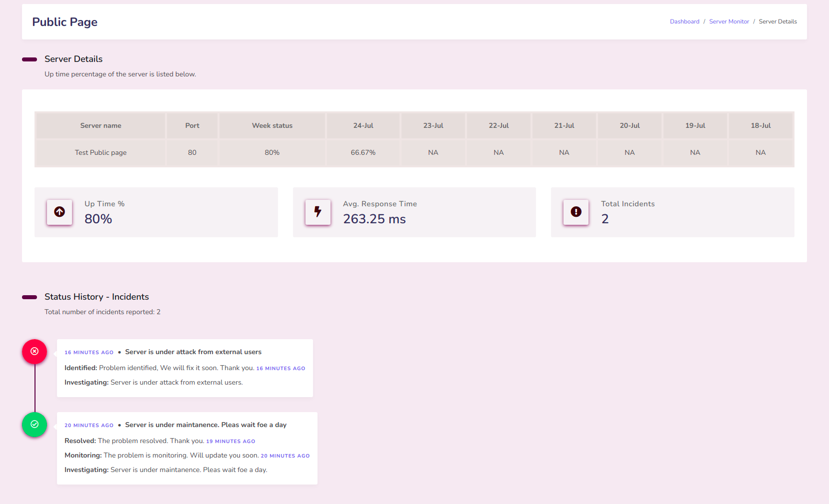
Task: Open the server maintenance incident title
Action: [x=205, y=425]
